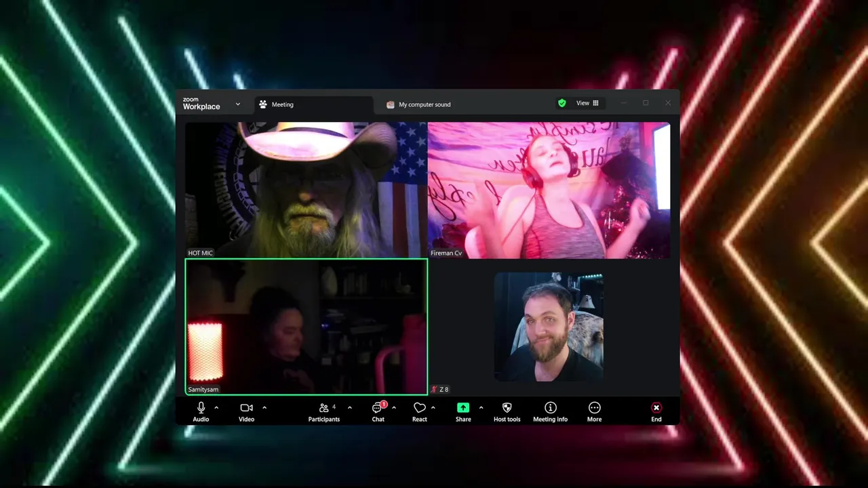Toggle the camera with Video button
The width and height of the screenshot is (868, 488).
[x=246, y=411]
